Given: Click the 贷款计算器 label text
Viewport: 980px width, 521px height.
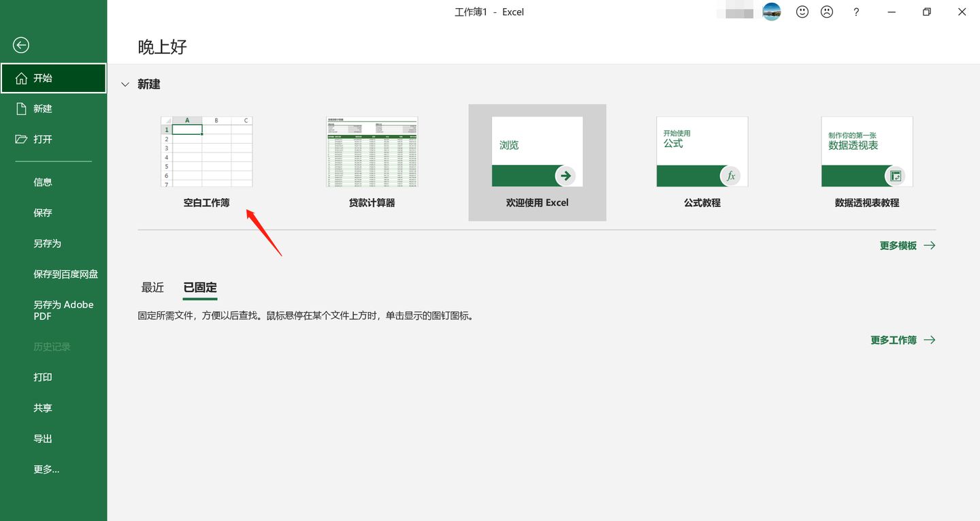Looking at the screenshot, I should coord(372,203).
